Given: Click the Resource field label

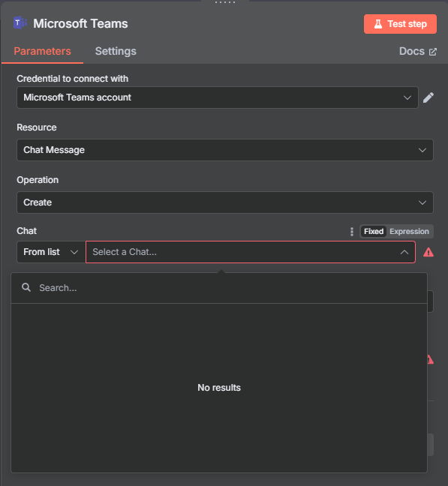Looking at the screenshot, I should pyautogui.click(x=37, y=127).
